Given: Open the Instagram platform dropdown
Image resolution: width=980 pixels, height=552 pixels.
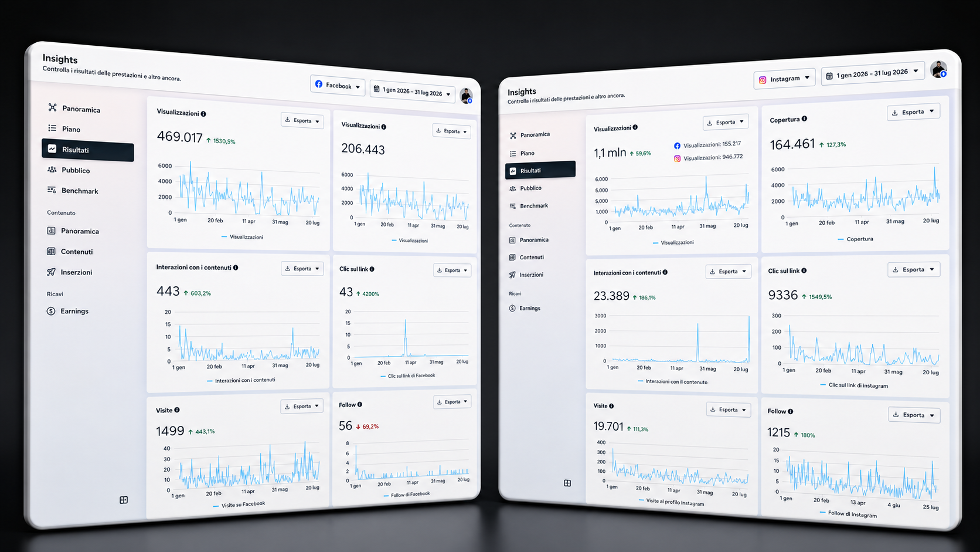Looking at the screenshot, I should [x=784, y=79].
